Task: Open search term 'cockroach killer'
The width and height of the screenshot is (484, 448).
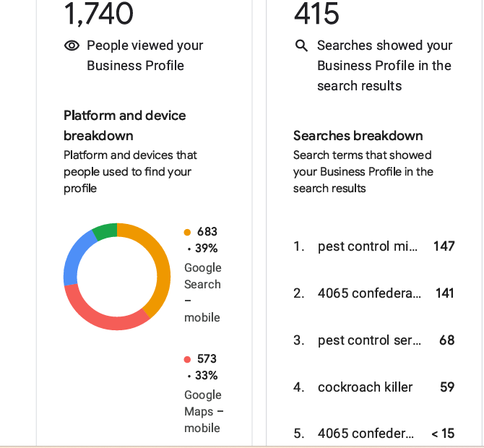Action: [x=365, y=387]
